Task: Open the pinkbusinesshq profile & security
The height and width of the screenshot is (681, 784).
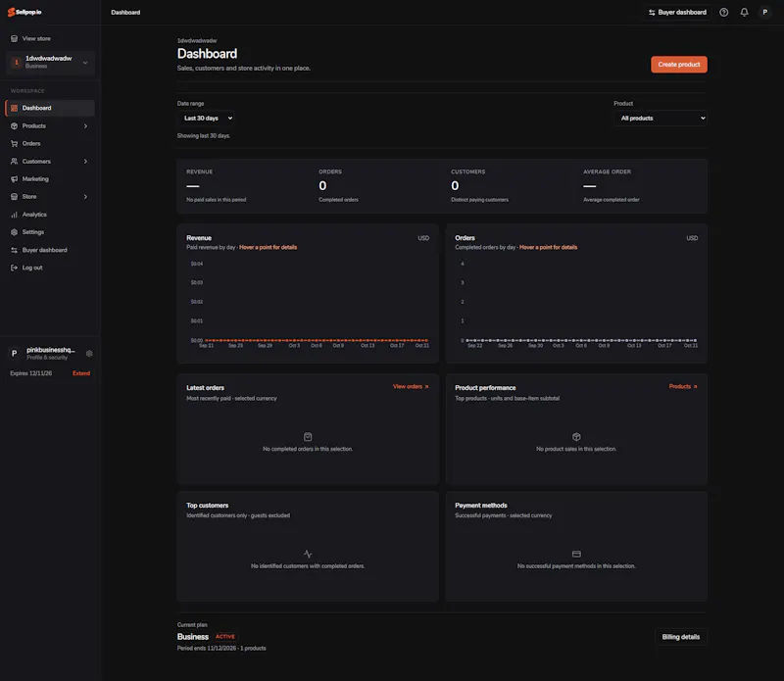Action: coord(51,353)
